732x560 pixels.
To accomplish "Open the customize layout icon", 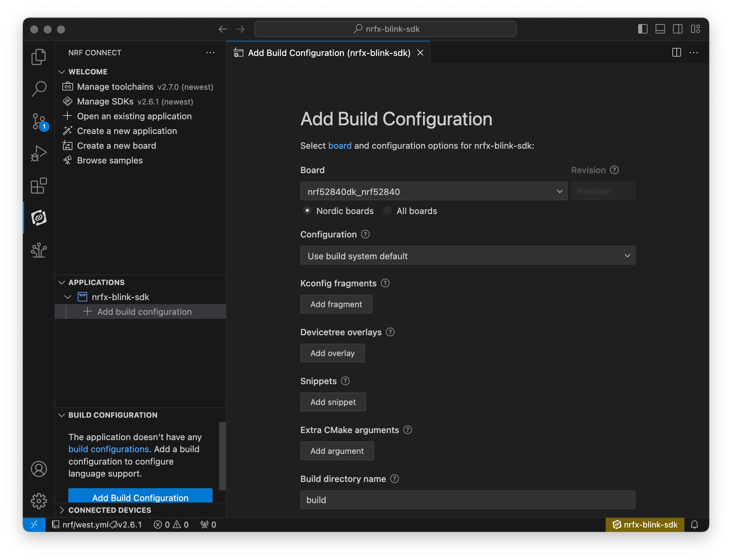I will pyautogui.click(x=695, y=29).
